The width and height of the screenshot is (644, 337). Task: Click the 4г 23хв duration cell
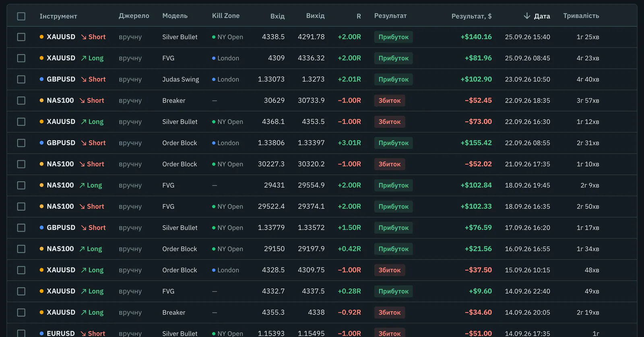(588, 58)
